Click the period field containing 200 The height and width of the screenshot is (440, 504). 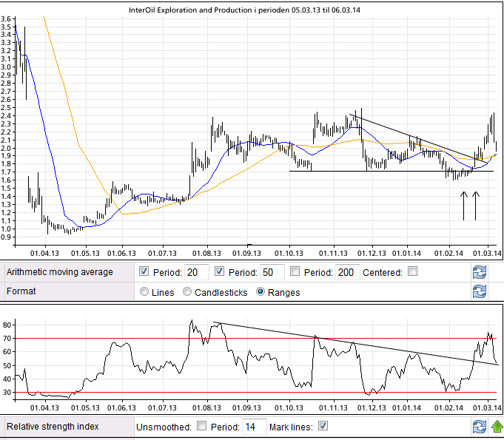click(x=348, y=272)
